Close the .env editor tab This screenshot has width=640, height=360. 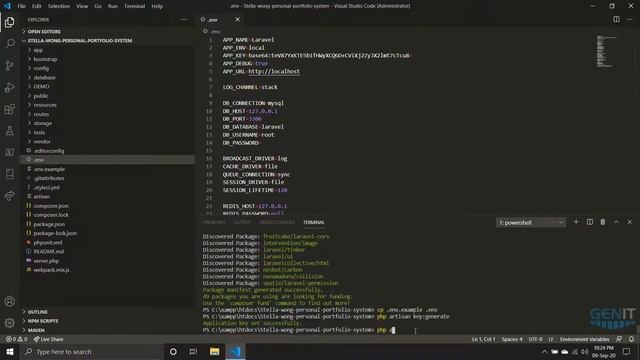tap(237, 19)
